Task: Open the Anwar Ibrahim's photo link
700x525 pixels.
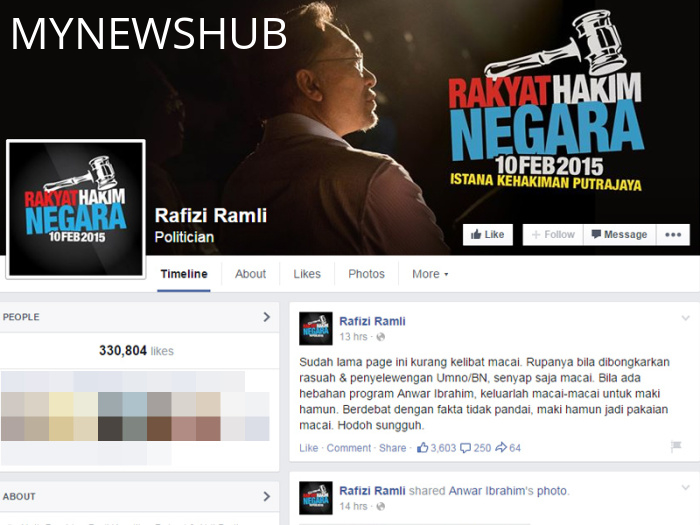Action: [x=509, y=490]
